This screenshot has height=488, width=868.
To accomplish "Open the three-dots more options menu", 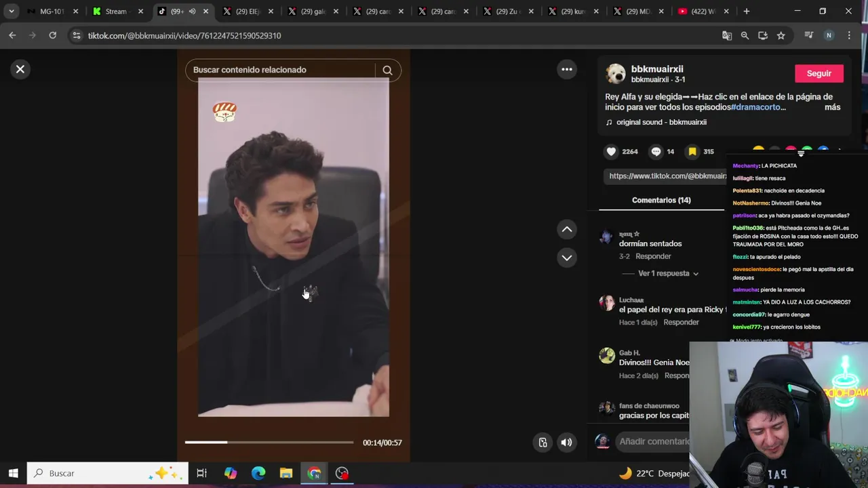I will coord(567,69).
